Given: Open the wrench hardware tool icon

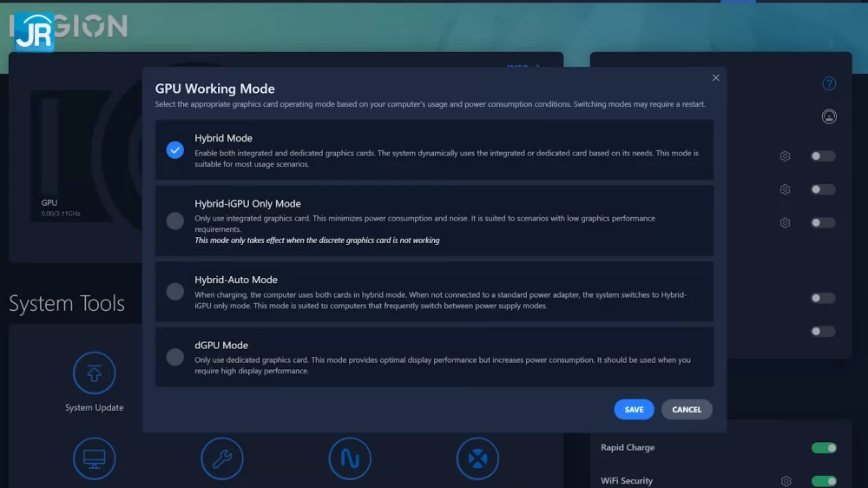Looking at the screenshot, I should pyautogui.click(x=222, y=458).
